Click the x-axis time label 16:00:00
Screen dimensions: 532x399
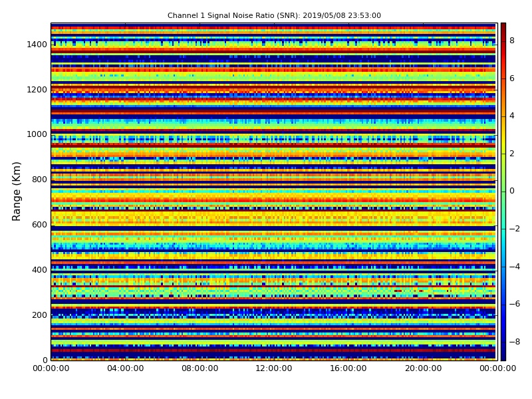(x=348, y=368)
